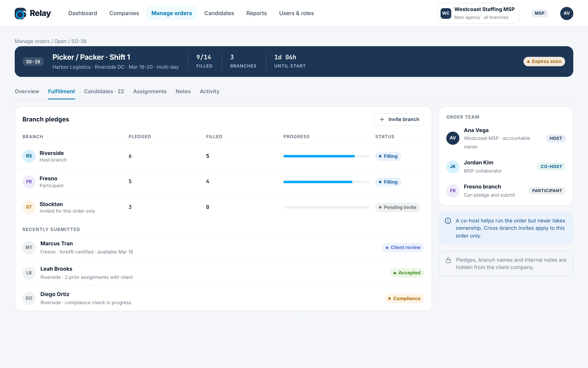Click the ST avatar for Stockton

point(29,207)
